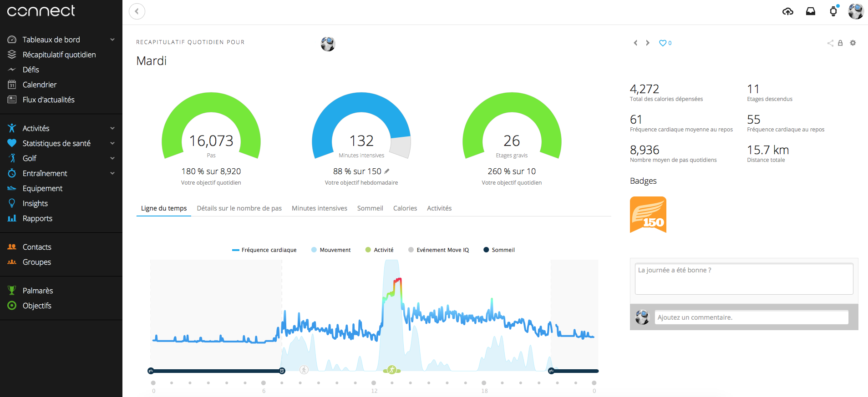Open the Objectifs link in sidebar
Image resolution: width=868 pixels, height=397 pixels.
(x=37, y=306)
